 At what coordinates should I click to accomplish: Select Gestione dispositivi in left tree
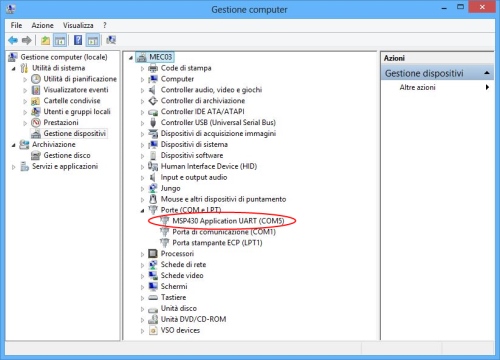(x=74, y=134)
